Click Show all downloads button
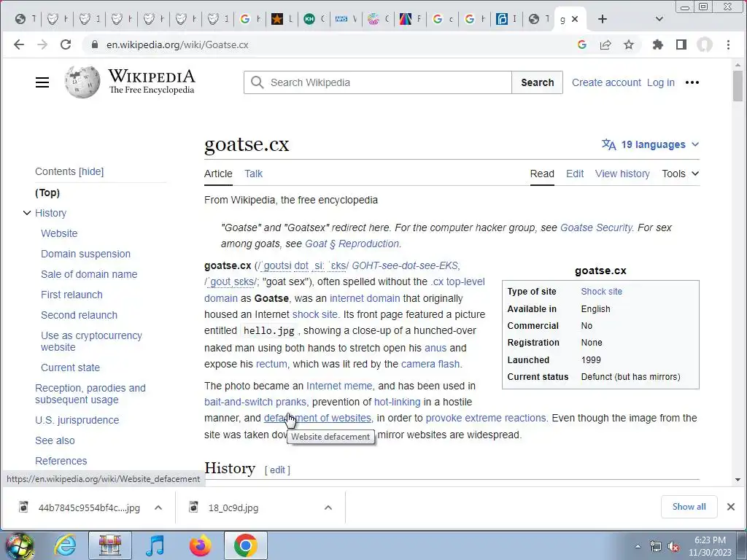 pyautogui.click(x=689, y=507)
